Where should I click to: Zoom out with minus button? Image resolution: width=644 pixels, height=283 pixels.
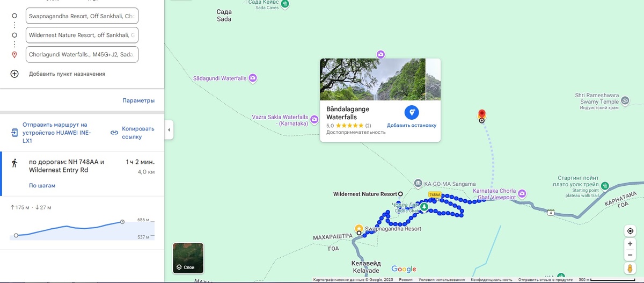pyautogui.click(x=630, y=255)
